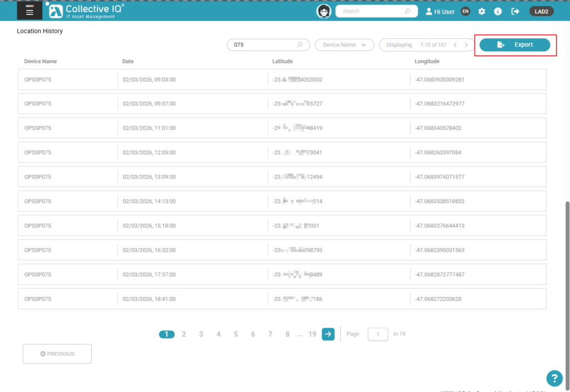Click magnifier icon in top search bar
The image size is (570, 392).
[407, 11]
